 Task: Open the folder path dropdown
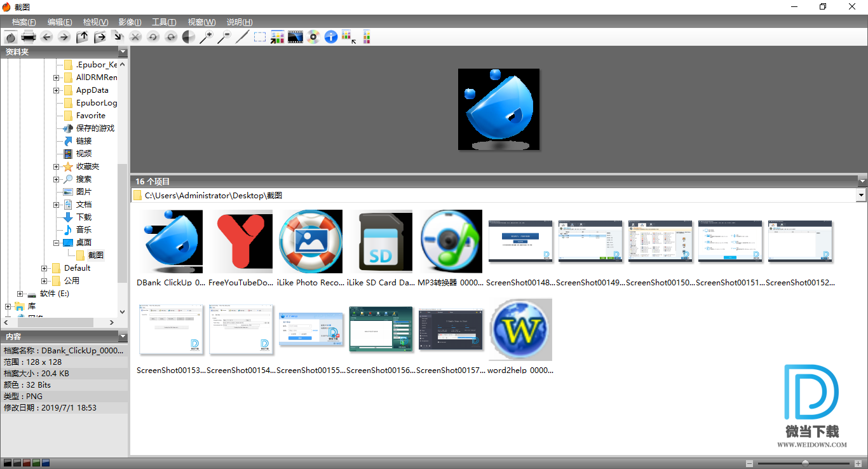[x=862, y=196]
